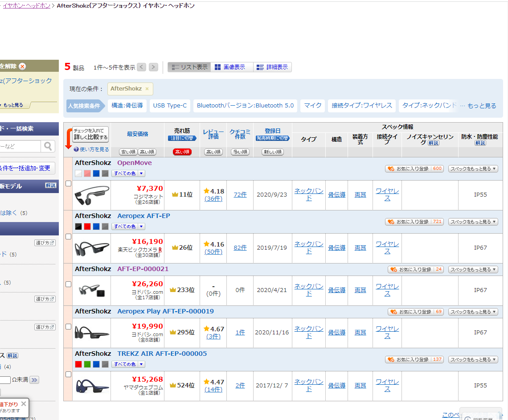
Task: Open the usage help question icon
Action: coord(76,149)
